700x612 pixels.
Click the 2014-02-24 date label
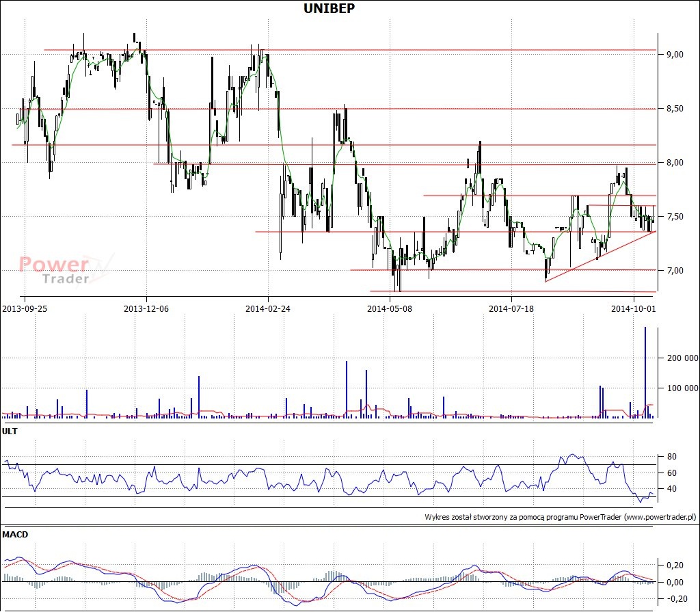click(x=268, y=308)
